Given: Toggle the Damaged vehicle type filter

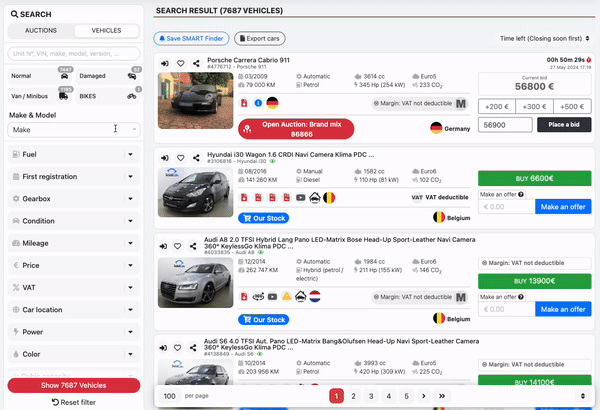Looking at the screenshot, I should 108,76.
